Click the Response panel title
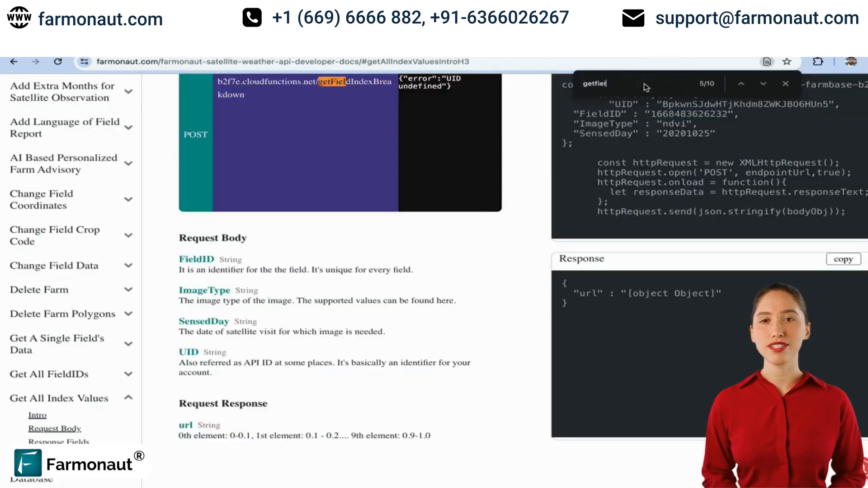This screenshot has width=868, height=488. [581, 258]
